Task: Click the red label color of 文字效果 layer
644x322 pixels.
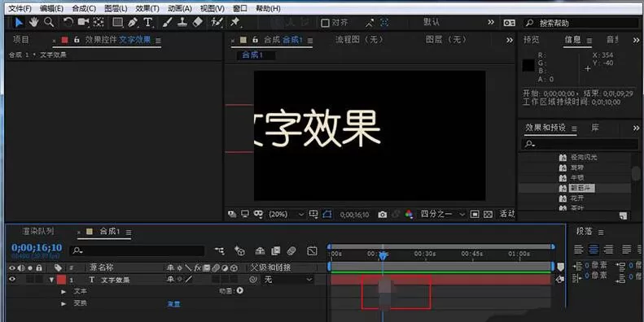Action: pyautogui.click(x=61, y=280)
